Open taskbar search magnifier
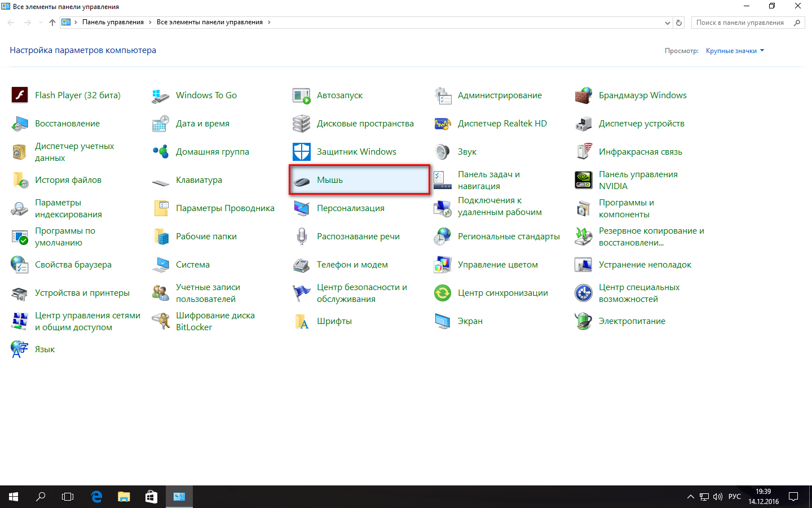 click(41, 497)
